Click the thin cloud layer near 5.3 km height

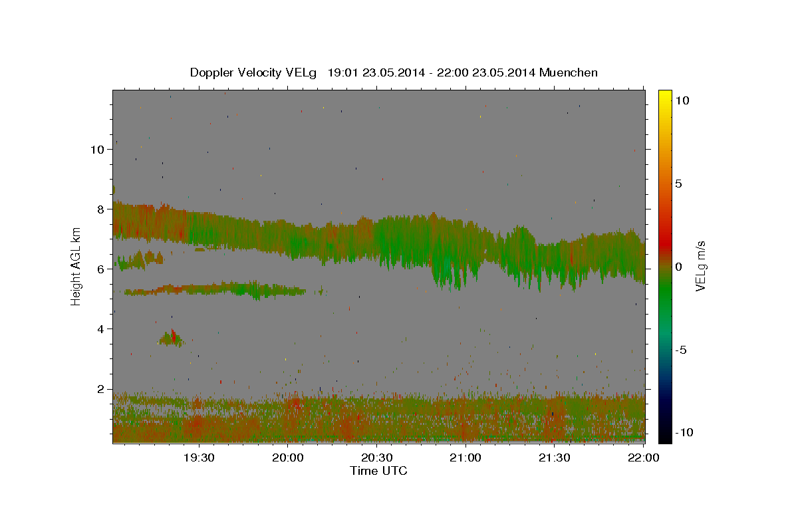point(214,290)
